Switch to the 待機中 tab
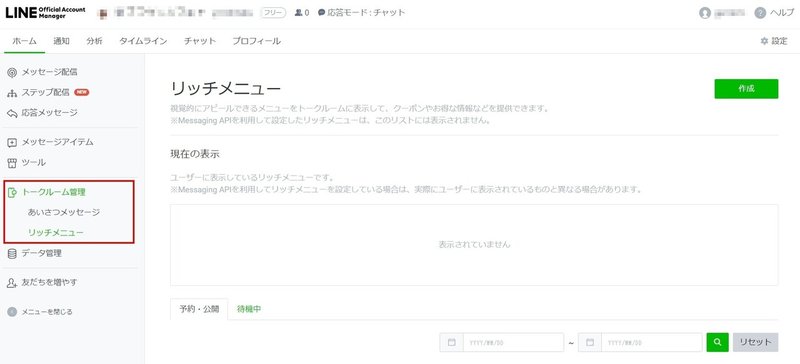The image size is (800, 364). coord(249,309)
